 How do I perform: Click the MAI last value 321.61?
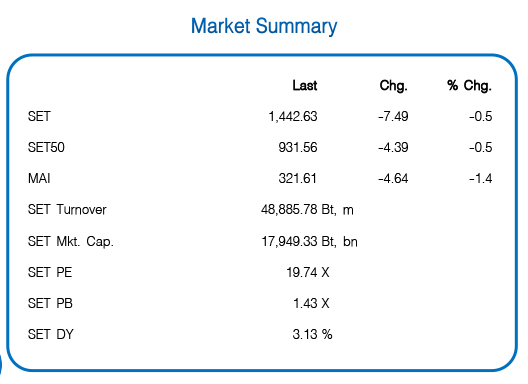coord(298,179)
